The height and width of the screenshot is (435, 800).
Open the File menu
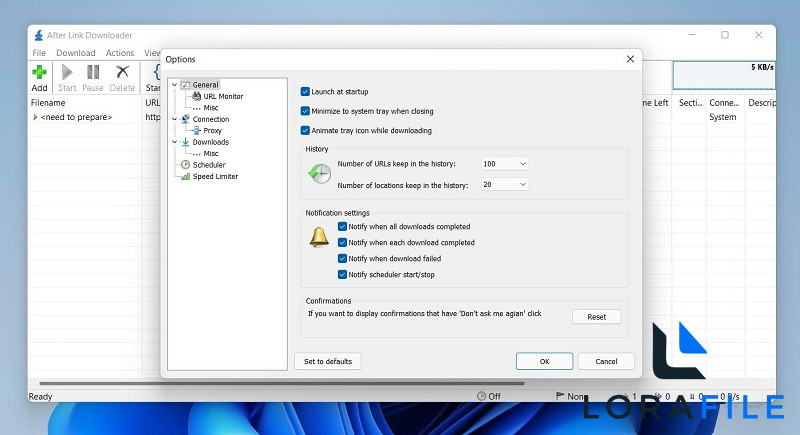click(x=39, y=53)
